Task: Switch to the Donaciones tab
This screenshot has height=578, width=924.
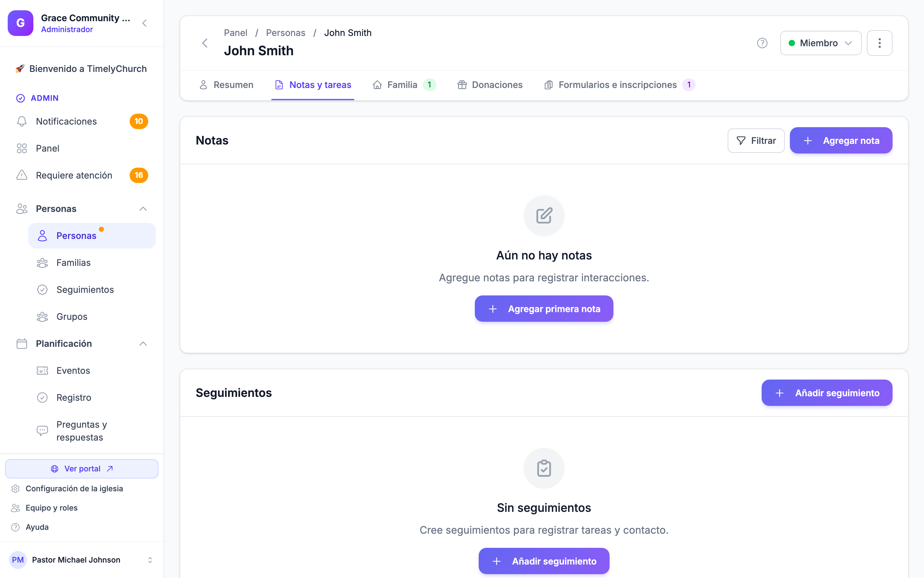Action: 490,85
